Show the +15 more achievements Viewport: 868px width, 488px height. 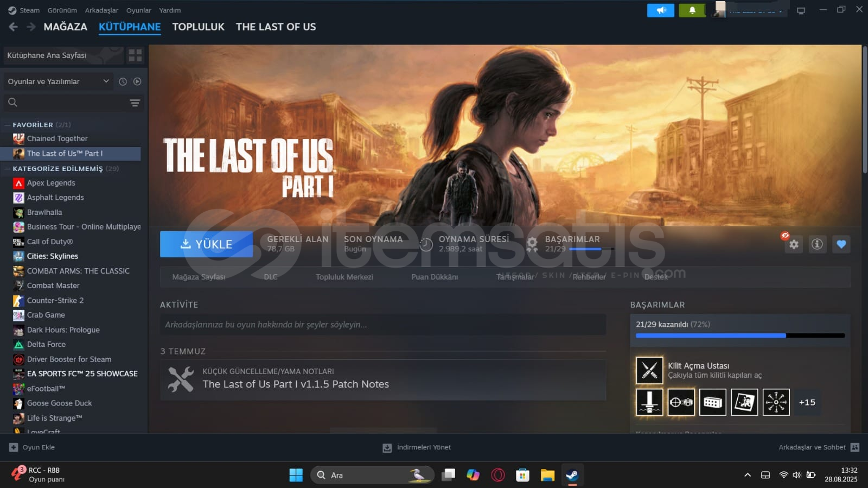[807, 402]
